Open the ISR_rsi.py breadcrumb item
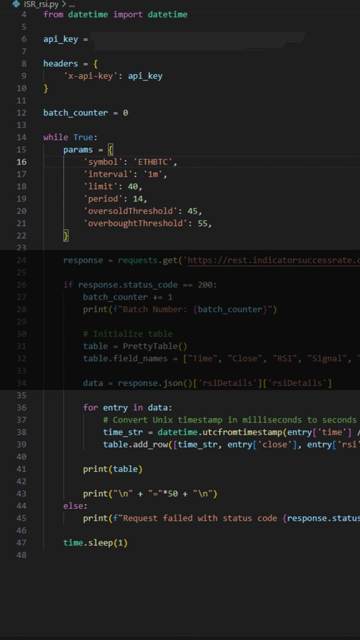The height and width of the screenshot is (640, 360). [41, 4]
